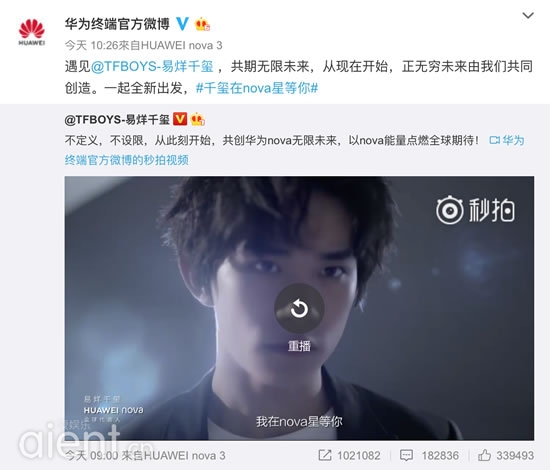Click the Huawei avatar logo
The width and height of the screenshot is (550, 470).
click(x=32, y=32)
